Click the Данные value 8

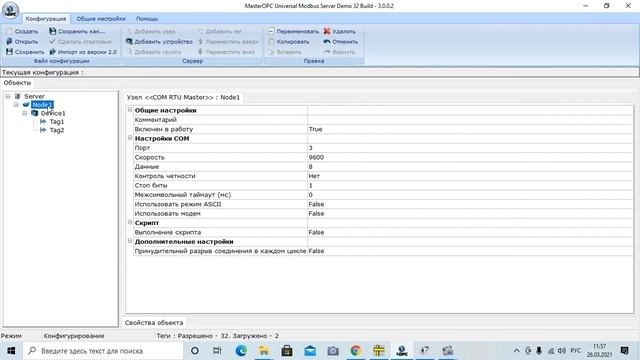(470, 167)
